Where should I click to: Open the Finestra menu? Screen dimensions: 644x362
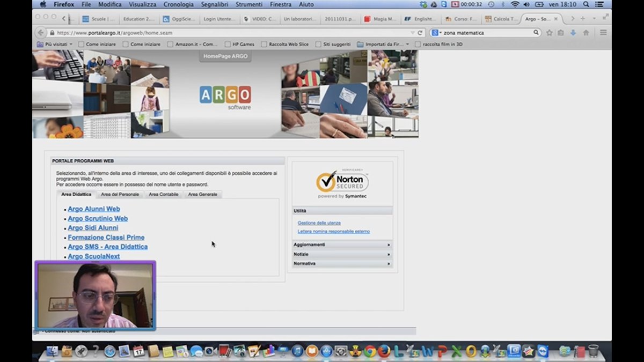point(281,4)
